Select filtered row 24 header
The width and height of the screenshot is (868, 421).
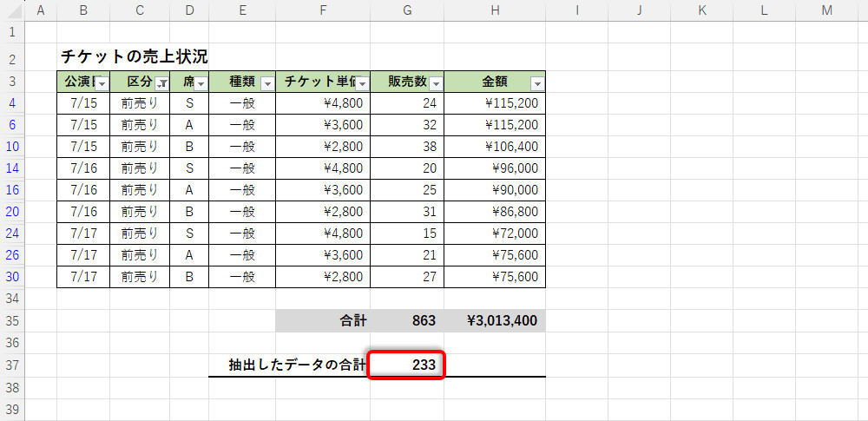tap(12, 234)
